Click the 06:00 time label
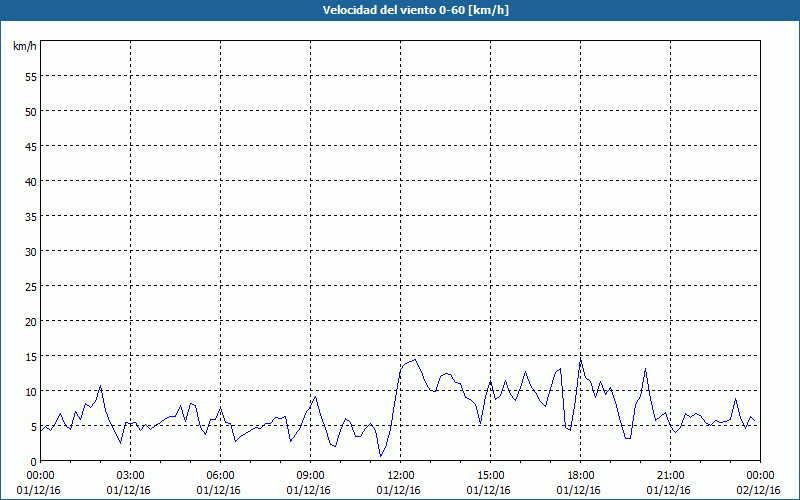Viewport: 800px width, 500px height. click(x=220, y=476)
